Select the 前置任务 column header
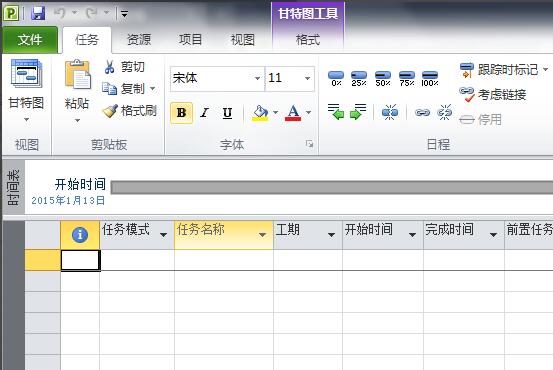 [529, 235]
